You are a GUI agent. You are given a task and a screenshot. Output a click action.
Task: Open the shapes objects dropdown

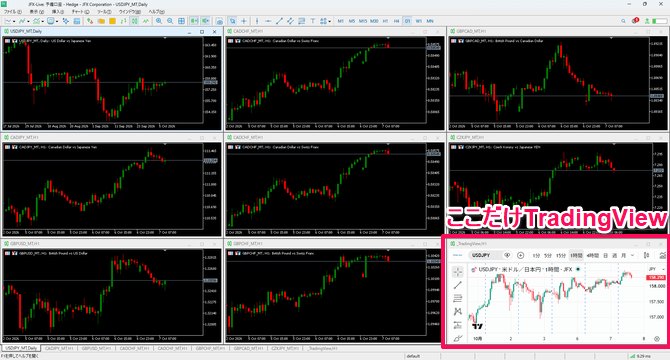tap(329, 21)
